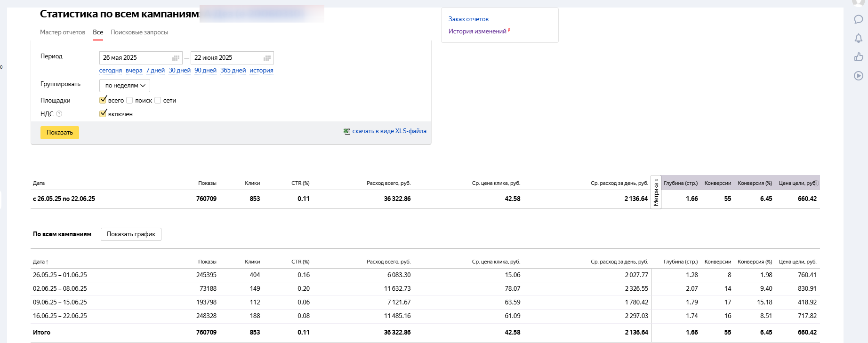Viewport: 868px width, 343px height.
Task: Click Конверсии header in lower table
Action: click(x=718, y=262)
